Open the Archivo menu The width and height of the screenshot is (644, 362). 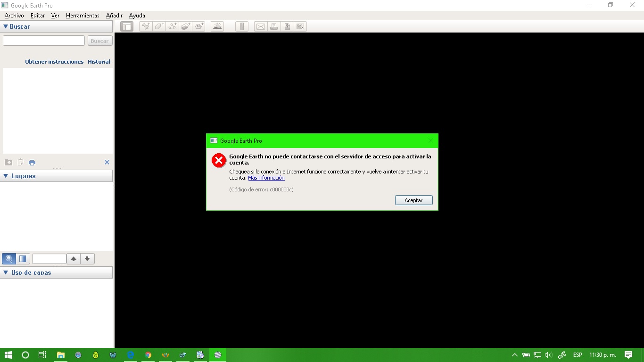[x=14, y=16]
